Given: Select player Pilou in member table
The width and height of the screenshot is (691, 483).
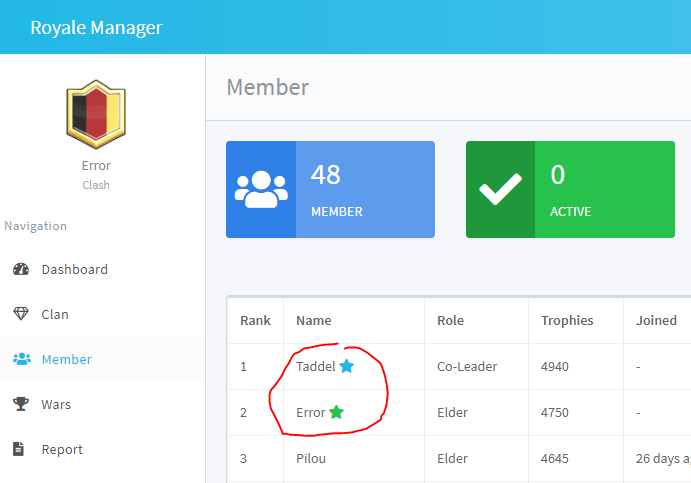Looking at the screenshot, I should (312, 459).
